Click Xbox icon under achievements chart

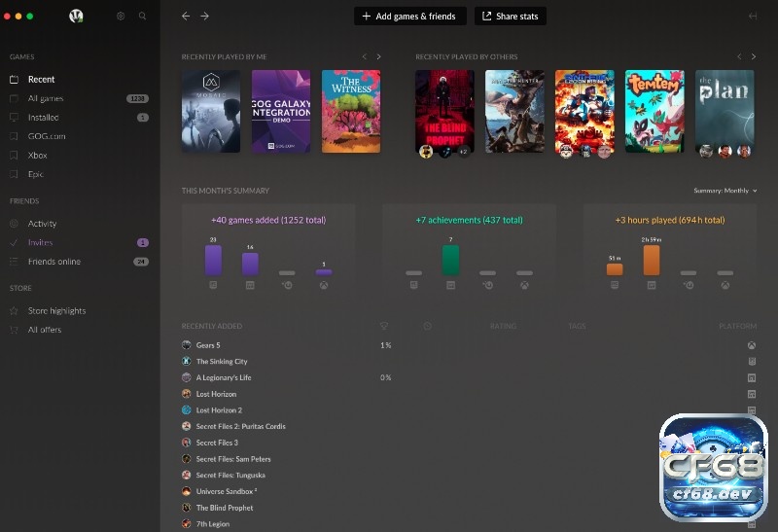(x=524, y=285)
